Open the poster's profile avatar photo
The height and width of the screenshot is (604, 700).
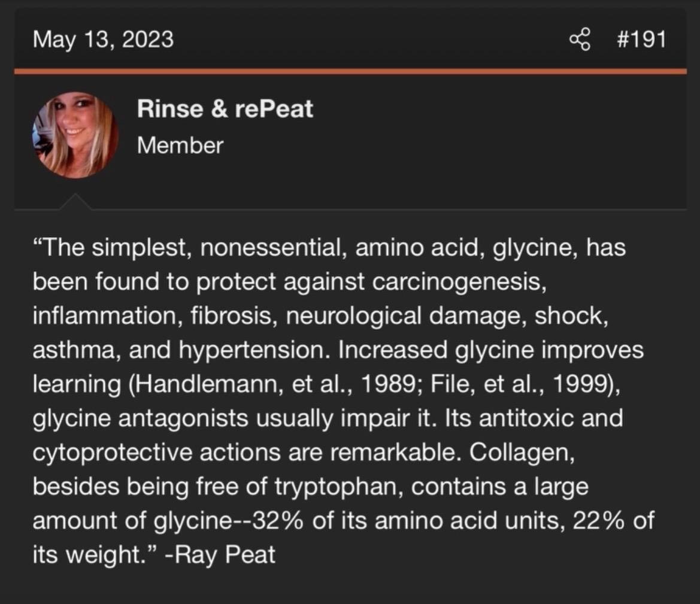[x=75, y=135]
